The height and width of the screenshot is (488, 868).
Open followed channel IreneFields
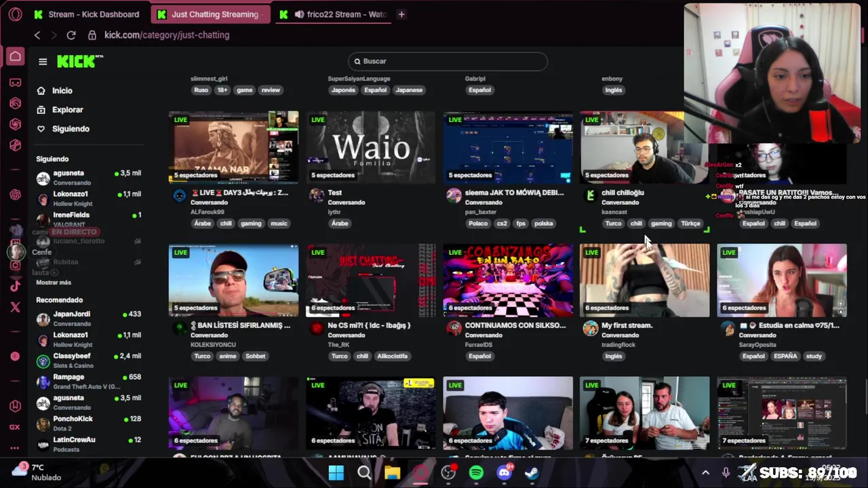click(88, 219)
